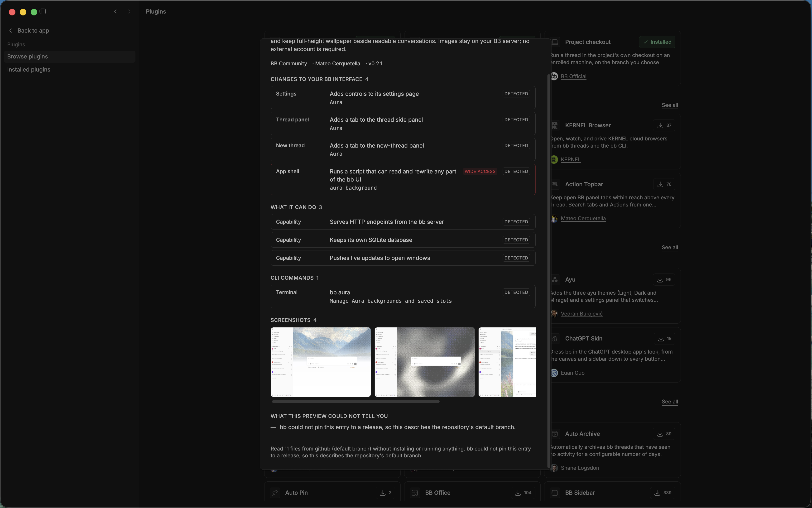Screen dimensions: 812x508
Task: Click the preview dialog vertical scrollbar
Action: 549,271
